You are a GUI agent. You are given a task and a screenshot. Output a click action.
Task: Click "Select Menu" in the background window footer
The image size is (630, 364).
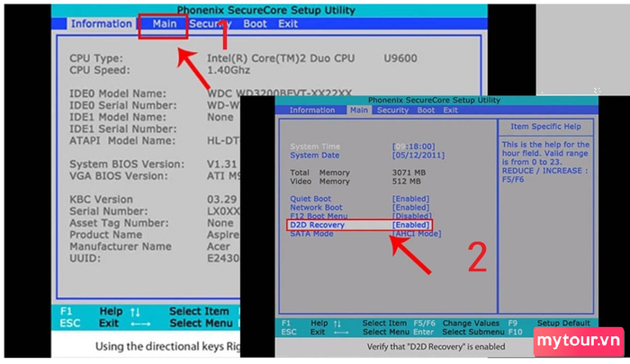pos(201,323)
